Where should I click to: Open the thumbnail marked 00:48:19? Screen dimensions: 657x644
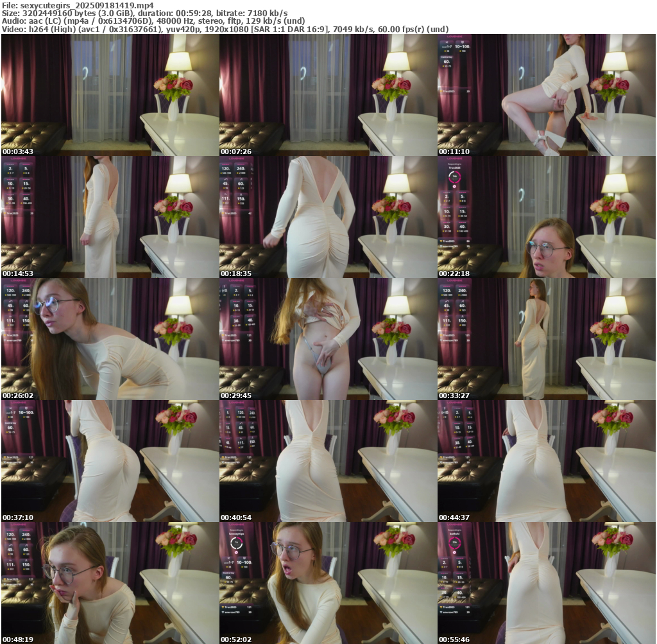point(110,583)
